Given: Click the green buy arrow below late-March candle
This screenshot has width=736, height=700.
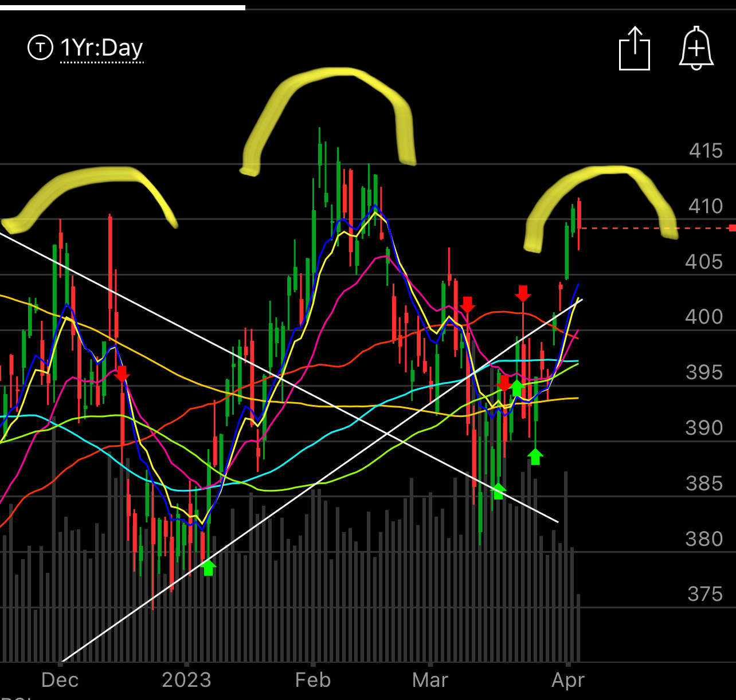Looking at the screenshot, I should click(535, 457).
